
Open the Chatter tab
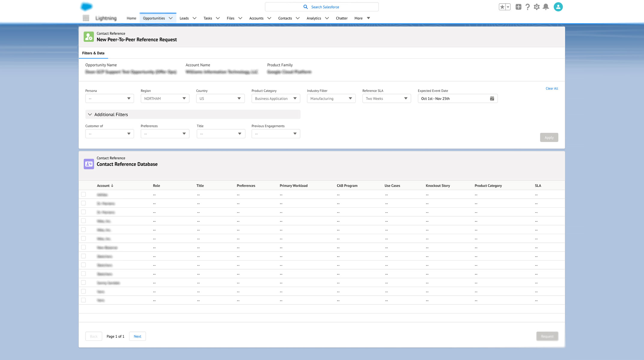pyautogui.click(x=342, y=18)
